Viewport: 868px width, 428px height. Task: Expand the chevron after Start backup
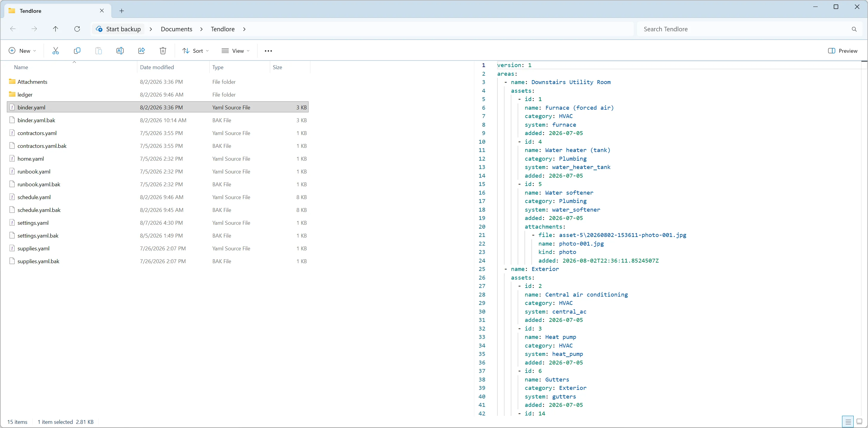click(x=151, y=29)
